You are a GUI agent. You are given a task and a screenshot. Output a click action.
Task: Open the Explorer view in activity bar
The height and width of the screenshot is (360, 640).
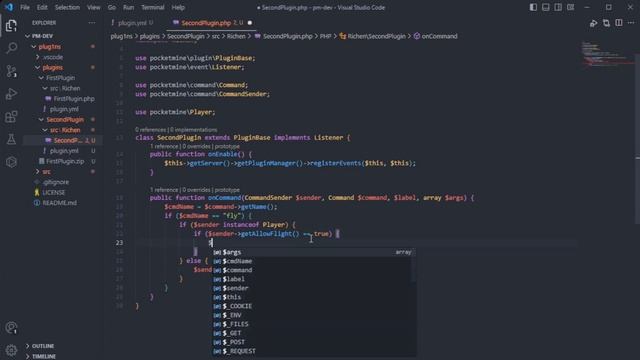pyautogui.click(x=11, y=26)
